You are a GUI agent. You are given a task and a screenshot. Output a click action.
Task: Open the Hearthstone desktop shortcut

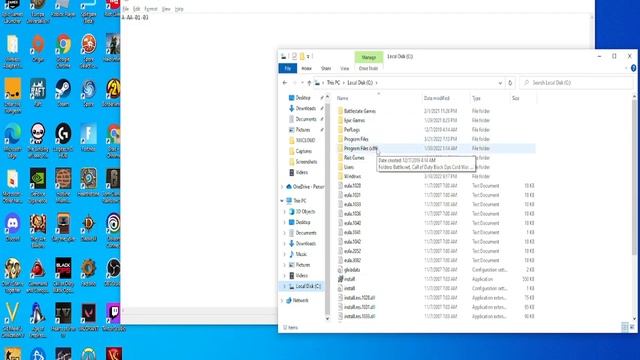tap(88, 182)
